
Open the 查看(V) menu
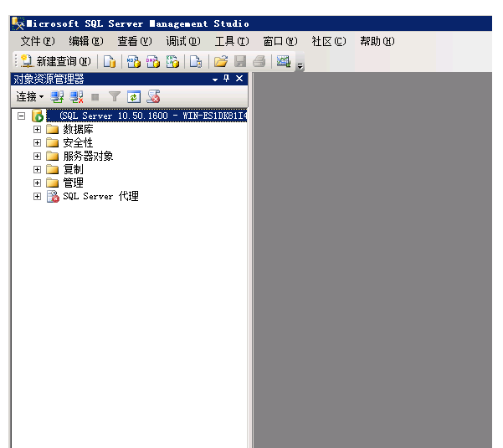point(135,41)
